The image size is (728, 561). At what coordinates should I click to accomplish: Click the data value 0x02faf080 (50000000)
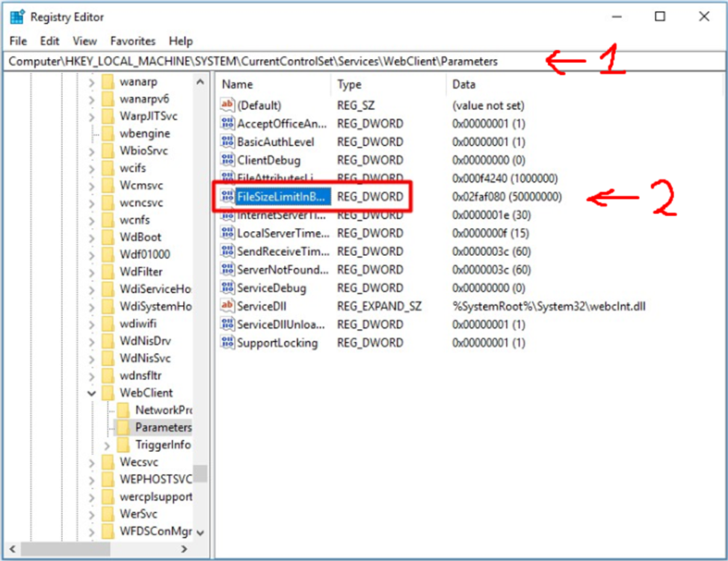[x=507, y=197]
